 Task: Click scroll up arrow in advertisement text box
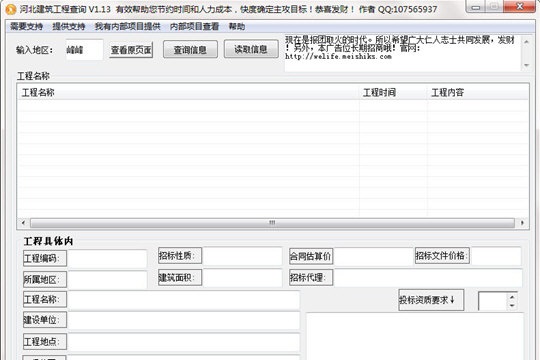(526, 42)
